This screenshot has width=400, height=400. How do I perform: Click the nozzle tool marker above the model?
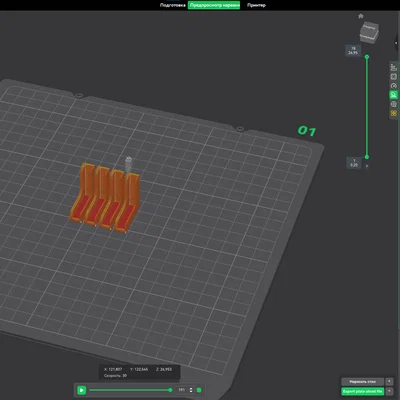(x=129, y=164)
